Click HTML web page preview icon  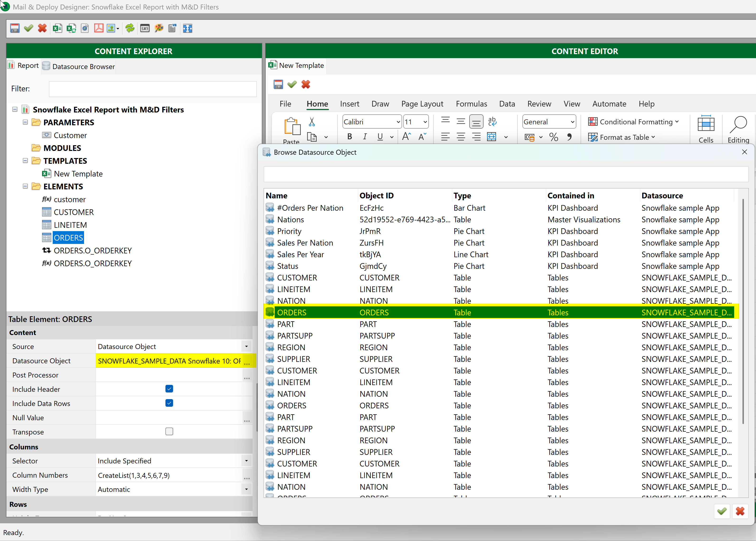click(85, 28)
